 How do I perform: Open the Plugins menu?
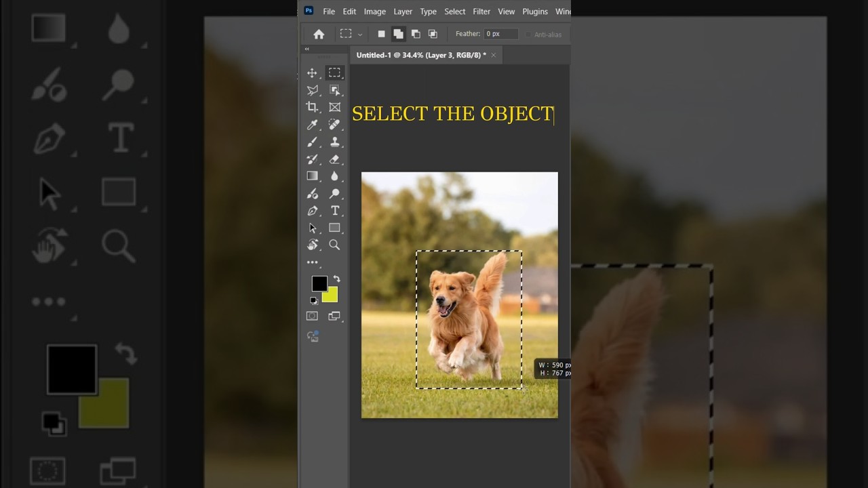(x=535, y=12)
